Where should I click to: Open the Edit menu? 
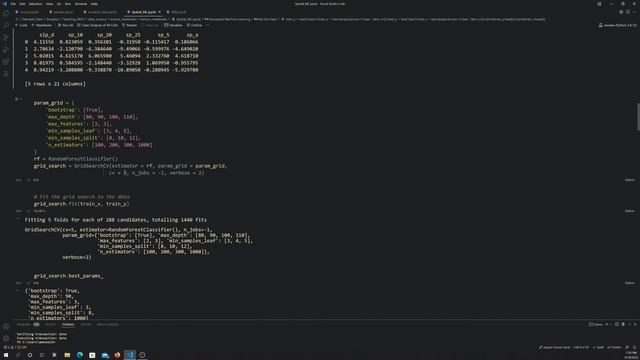tap(22, 4)
